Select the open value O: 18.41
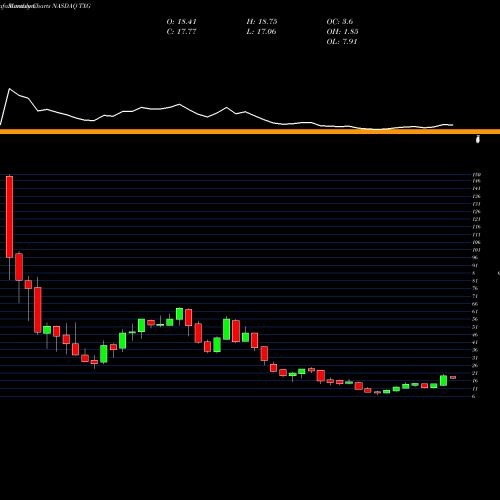Image resolution: width=500 pixels, height=500 pixels. [x=182, y=22]
